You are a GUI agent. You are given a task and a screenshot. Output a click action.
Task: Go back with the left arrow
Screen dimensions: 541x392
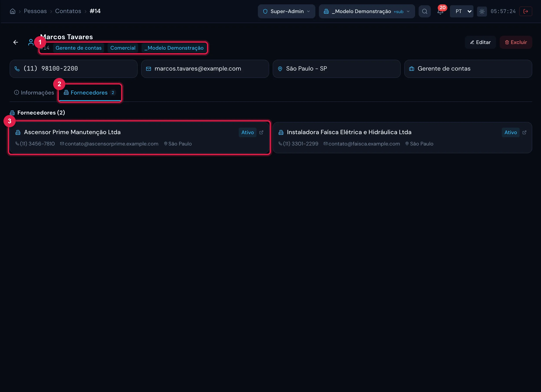pos(16,42)
